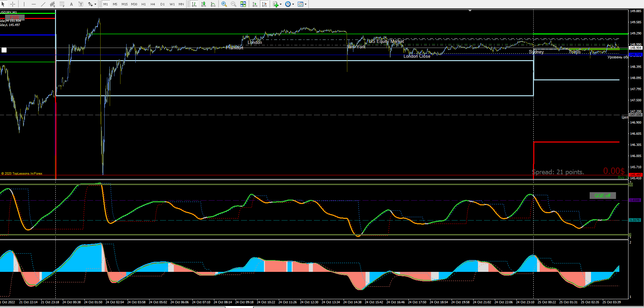Activate the crosshair tool
The height and width of the screenshot is (308, 644).
[12, 4]
